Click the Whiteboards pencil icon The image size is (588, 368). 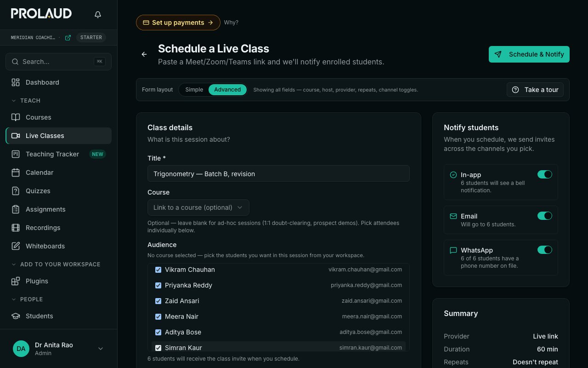(16, 246)
